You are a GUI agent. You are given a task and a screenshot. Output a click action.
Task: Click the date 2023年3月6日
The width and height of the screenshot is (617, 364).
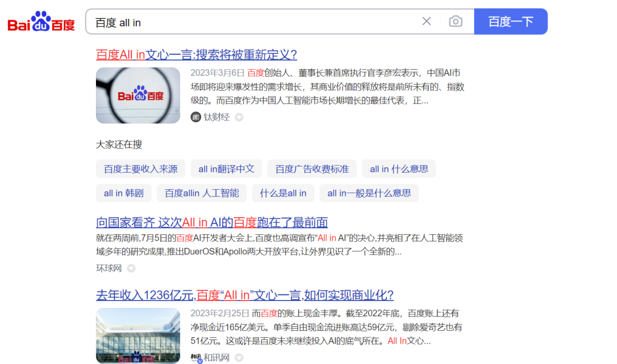[x=218, y=73]
